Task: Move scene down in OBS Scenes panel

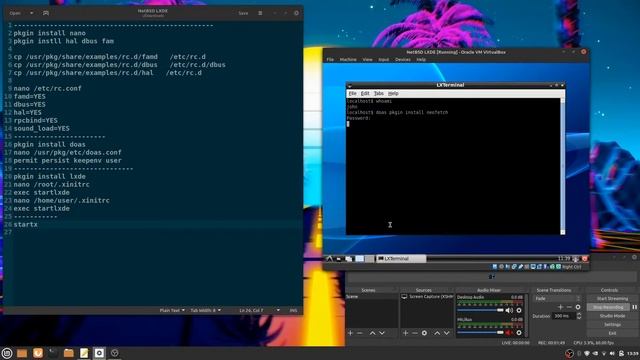Action: (382, 333)
